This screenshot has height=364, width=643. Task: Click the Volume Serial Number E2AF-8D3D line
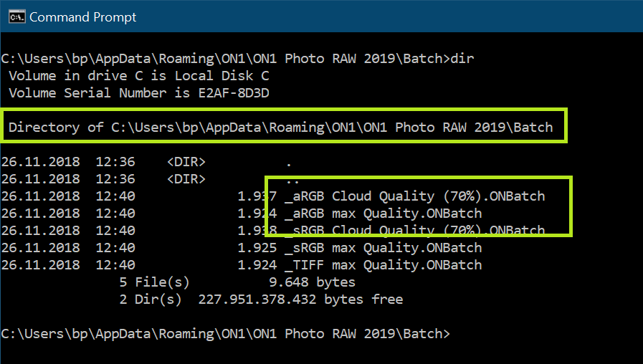(138, 93)
